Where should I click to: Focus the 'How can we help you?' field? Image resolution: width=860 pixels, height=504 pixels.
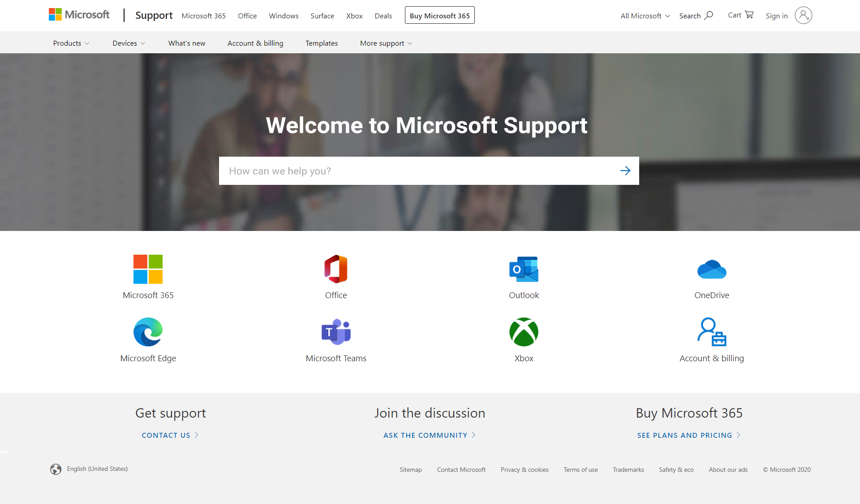click(x=417, y=171)
